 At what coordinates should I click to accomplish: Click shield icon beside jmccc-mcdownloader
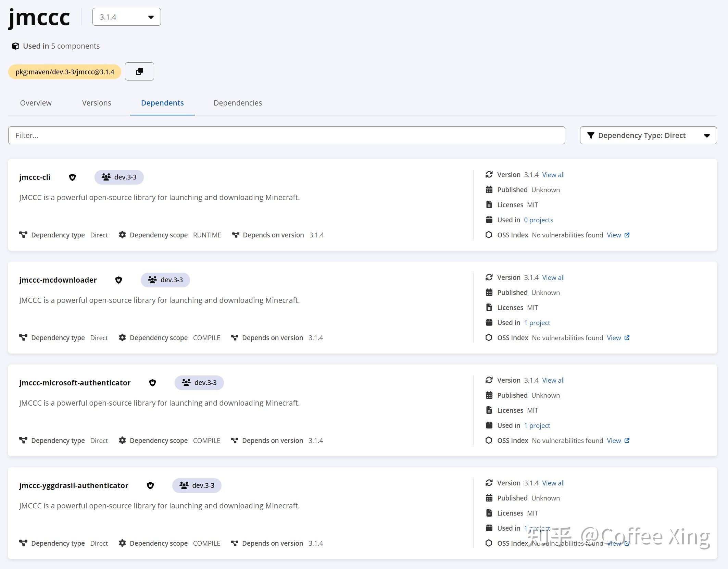pos(118,280)
